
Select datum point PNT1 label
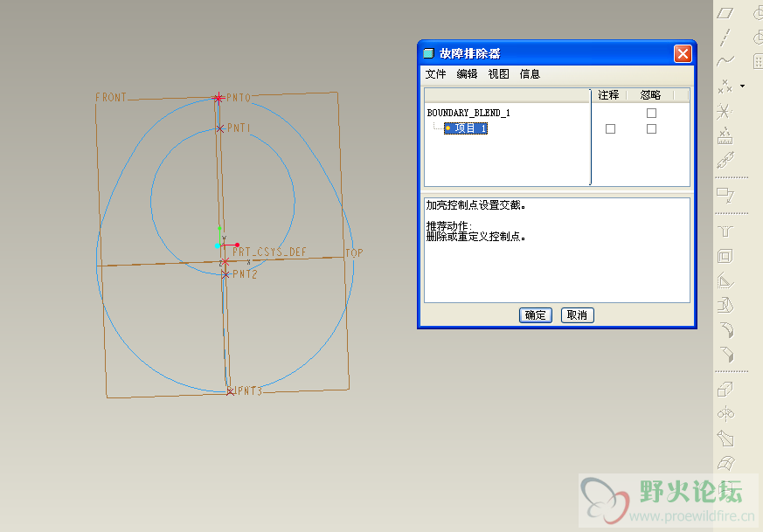click(x=239, y=128)
